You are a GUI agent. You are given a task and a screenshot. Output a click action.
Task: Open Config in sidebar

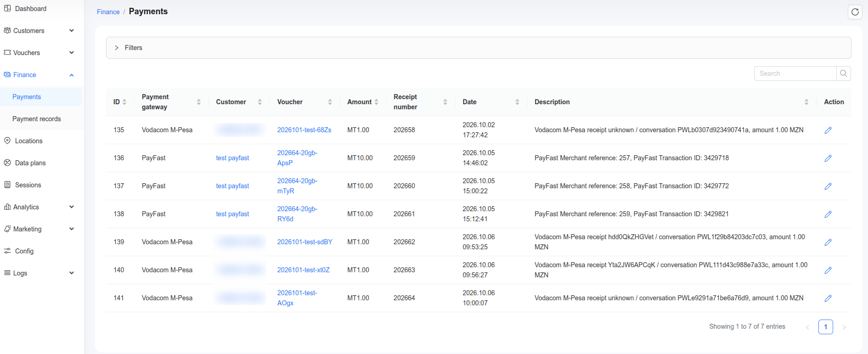pos(24,251)
